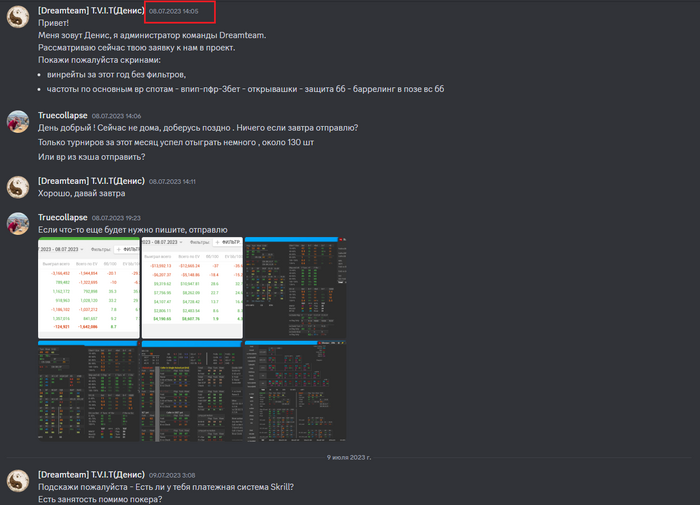The width and height of the screenshot is (700, 505).
Task: Click text 'Рассматриваю сейчас твою заявку к нам в проект.'
Action: point(136,48)
